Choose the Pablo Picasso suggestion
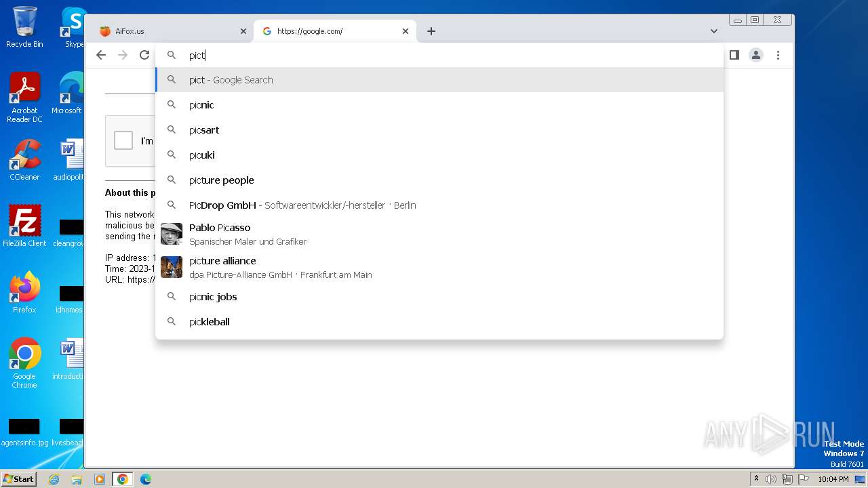Viewport: 868px width, 488px height. [439, 234]
